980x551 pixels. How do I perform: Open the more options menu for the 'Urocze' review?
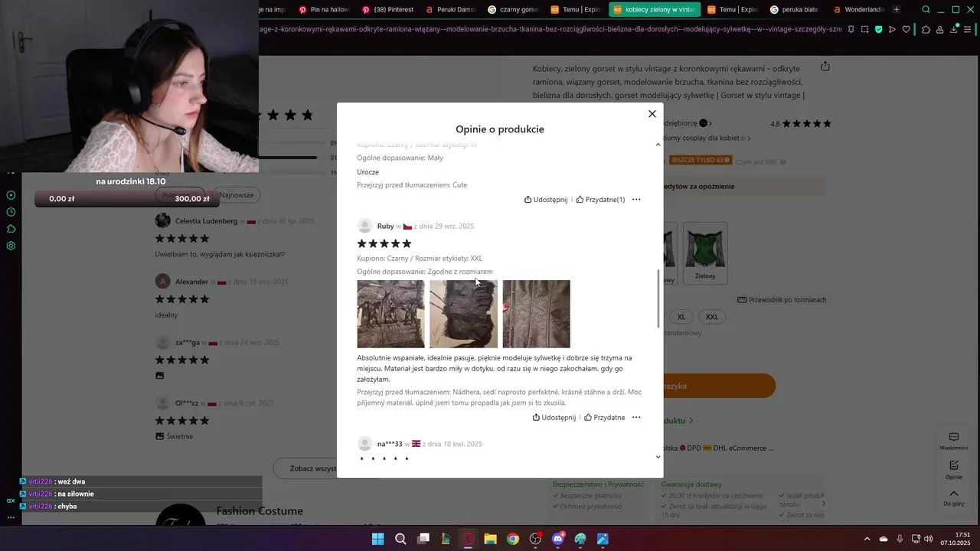pos(636,200)
